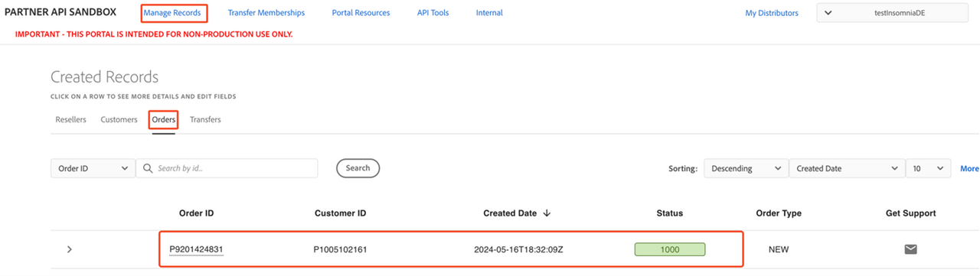Click the Order Type column header

[779, 213]
